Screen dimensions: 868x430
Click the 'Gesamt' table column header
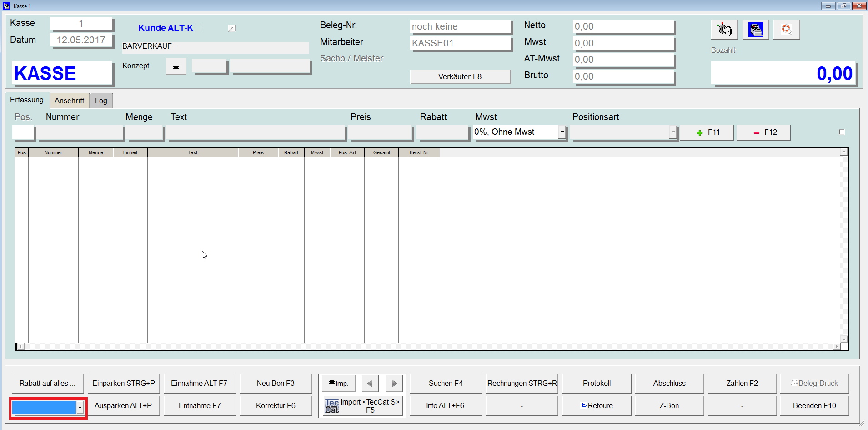coord(381,152)
